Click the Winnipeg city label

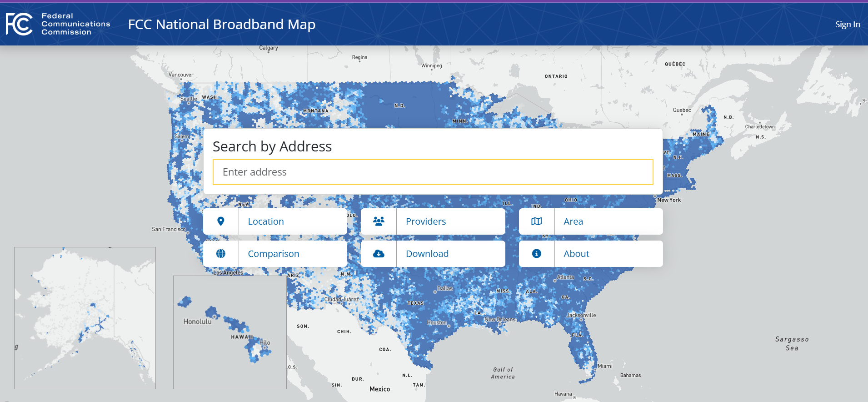pyautogui.click(x=431, y=66)
